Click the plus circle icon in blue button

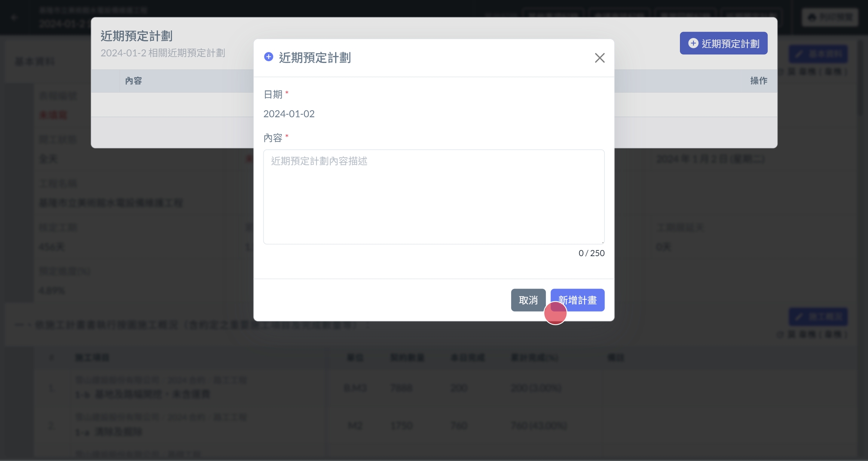click(x=693, y=43)
